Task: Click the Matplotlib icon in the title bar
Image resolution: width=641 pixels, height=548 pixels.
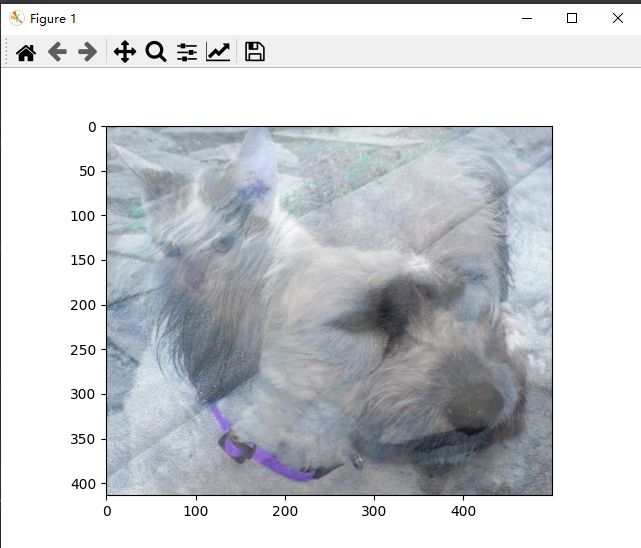Action: pos(17,18)
